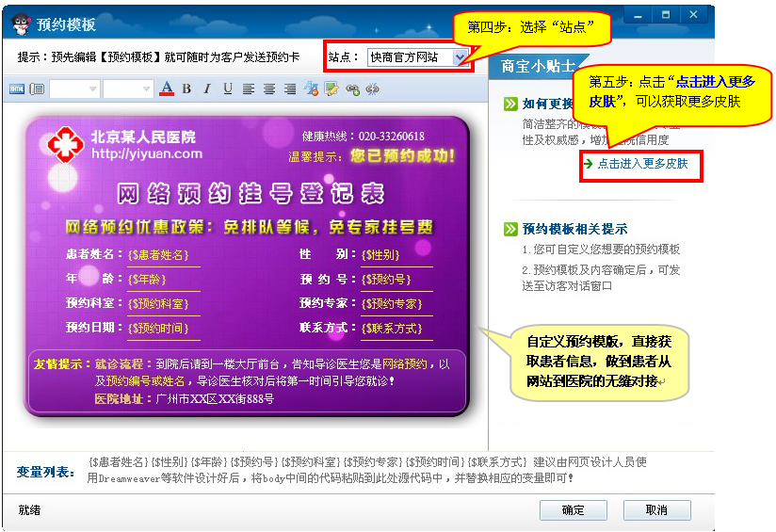Click the 取消 cancel button
Viewport: 776px width, 532px height.
point(656,510)
